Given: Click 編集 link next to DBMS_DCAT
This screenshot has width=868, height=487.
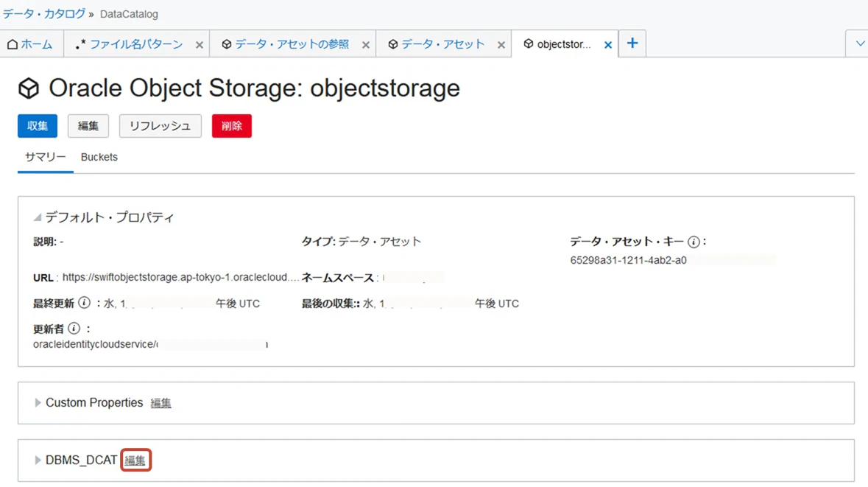Looking at the screenshot, I should click(135, 460).
